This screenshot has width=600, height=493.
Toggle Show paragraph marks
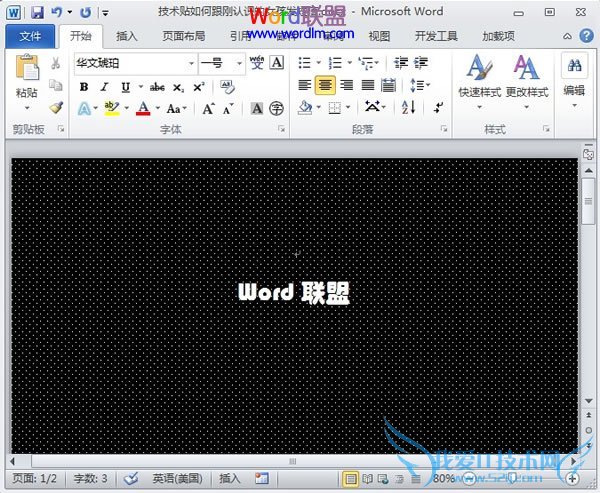[x=439, y=108]
